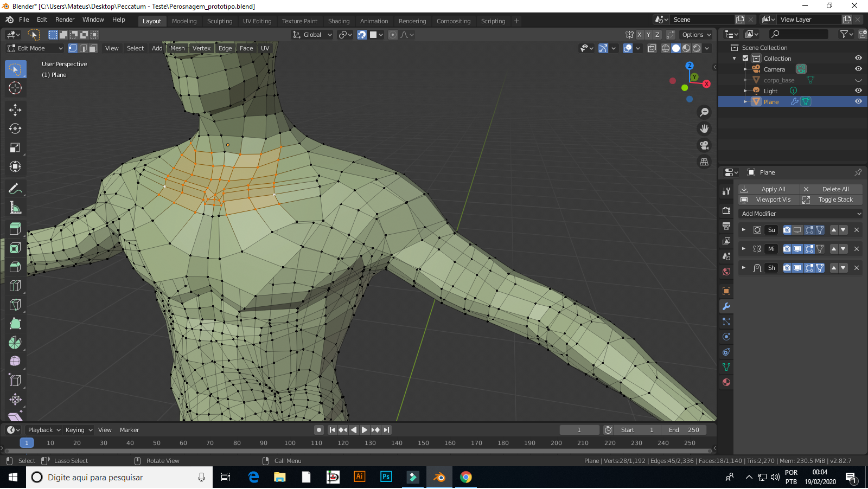The width and height of the screenshot is (868, 489).
Task: Hide the Light object in outliner
Action: tap(858, 91)
